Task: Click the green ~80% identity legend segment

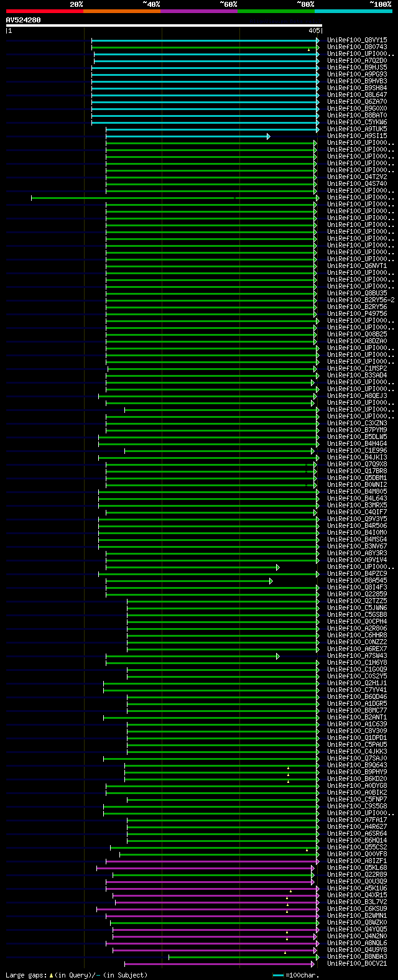Action: [276, 11]
